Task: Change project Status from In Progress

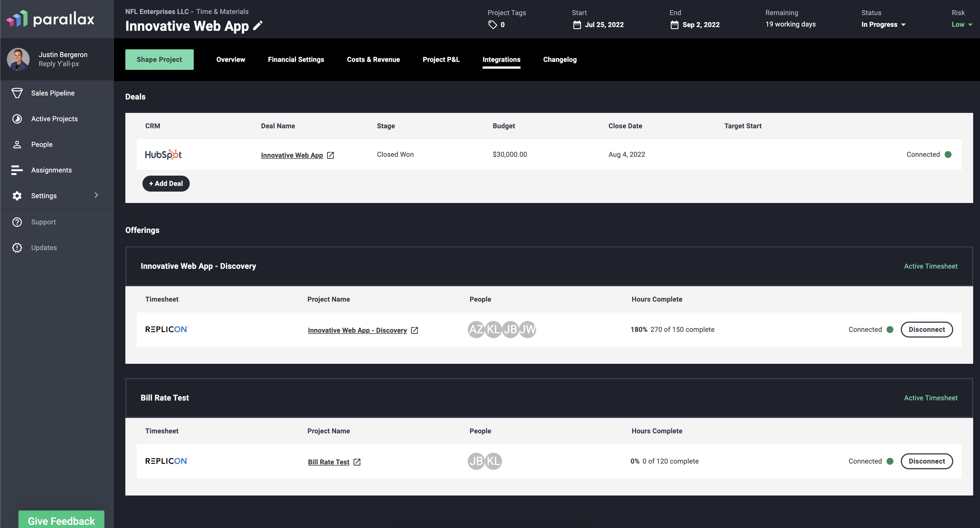Action: (x=883, y=24)
